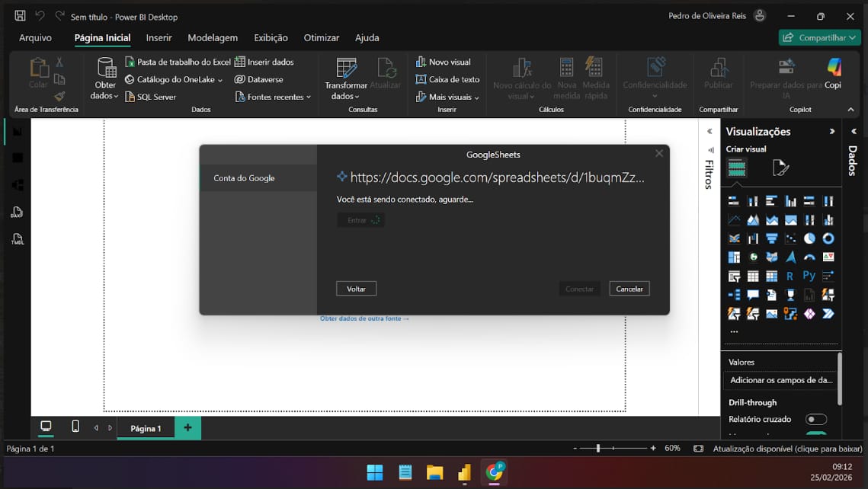The image size is (868, 489).
Task: Open Model view in left sidebar
Action: click(18, 185)
